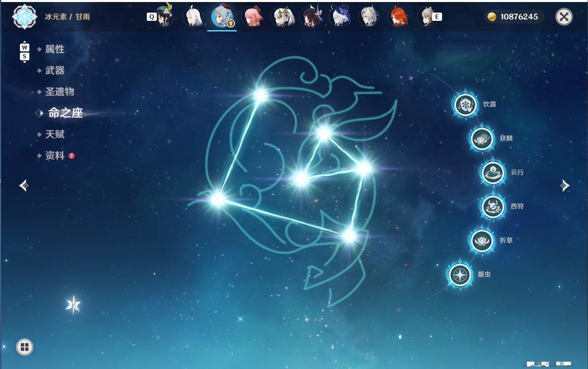Switch to the Furina avatar with blue hat
588x369 pixels.
[340, 16]
